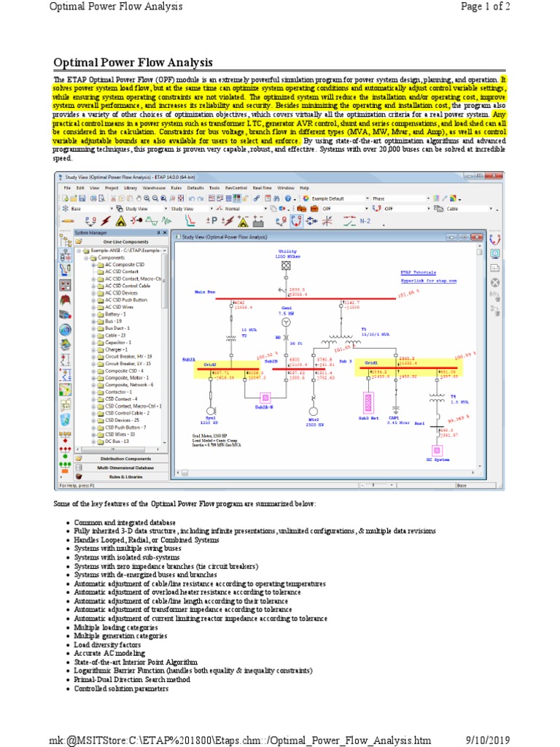This screenshot has height=747, width=560.
Task: Click the Transient Stability green wave icon
Action: [x=166, y=221]
